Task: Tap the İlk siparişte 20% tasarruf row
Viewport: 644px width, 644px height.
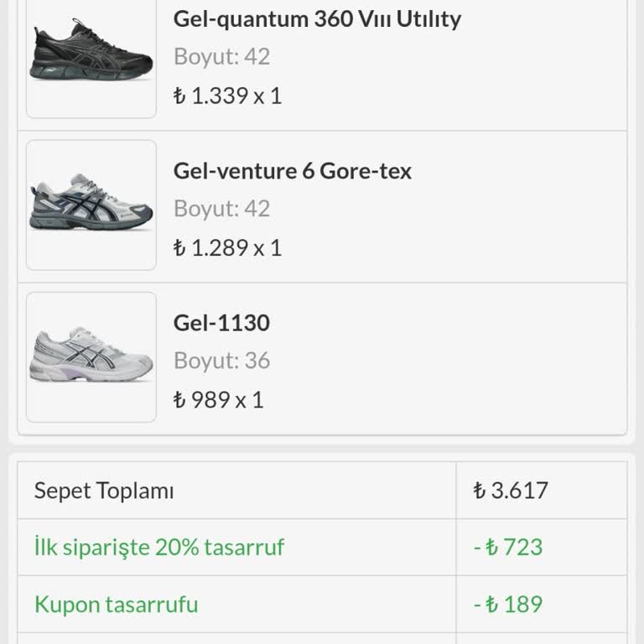Action: click(x=159, y=547)
